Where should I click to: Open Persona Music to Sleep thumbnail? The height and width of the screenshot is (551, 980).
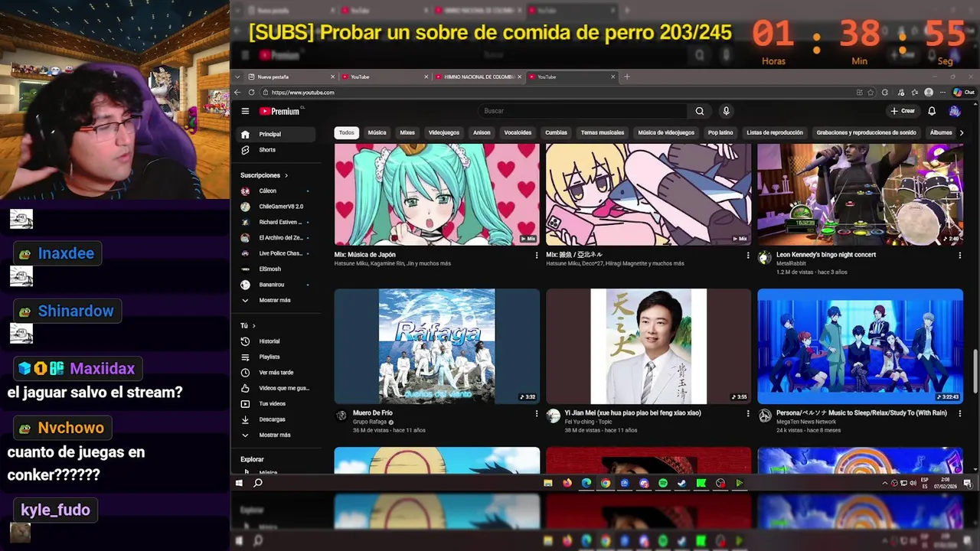coord(861,346)
